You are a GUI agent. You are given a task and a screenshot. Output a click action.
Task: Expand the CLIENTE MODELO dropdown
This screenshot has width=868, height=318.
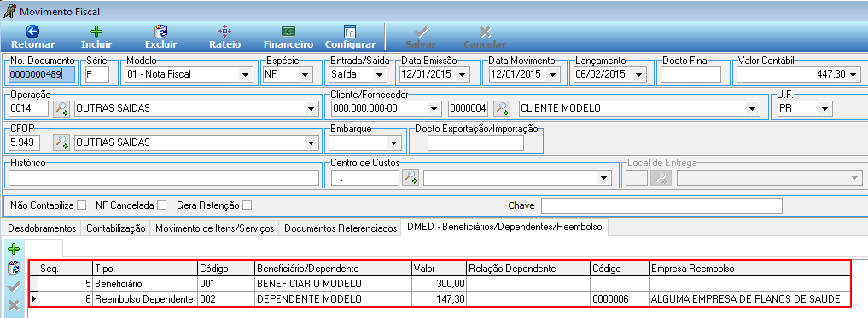(x=752, y=109)
